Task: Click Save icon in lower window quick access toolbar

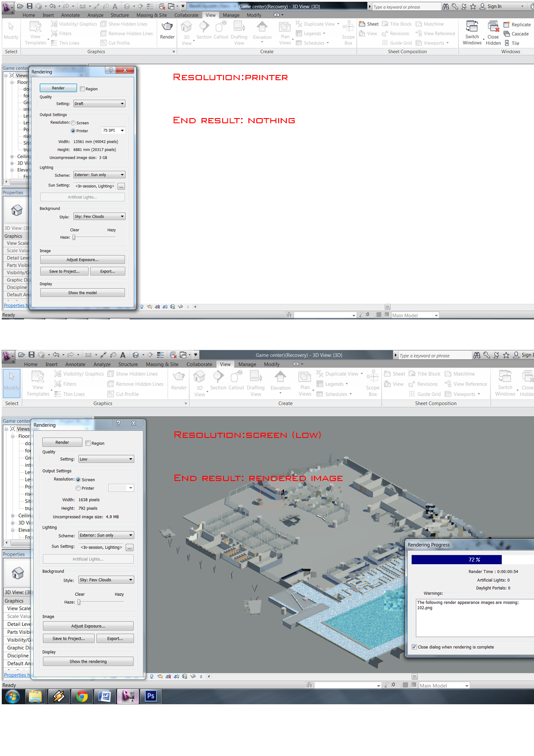Action: [x=31, y=355]
